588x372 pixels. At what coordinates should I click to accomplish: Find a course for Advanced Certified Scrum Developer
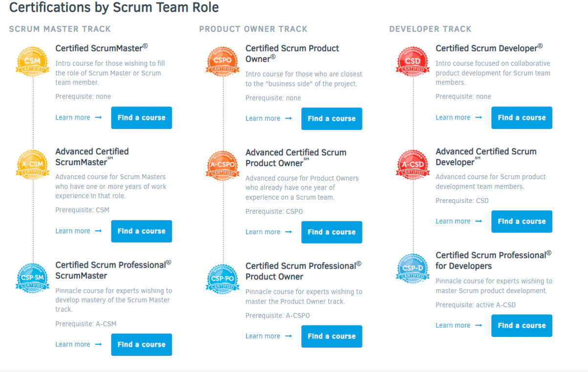522,222
